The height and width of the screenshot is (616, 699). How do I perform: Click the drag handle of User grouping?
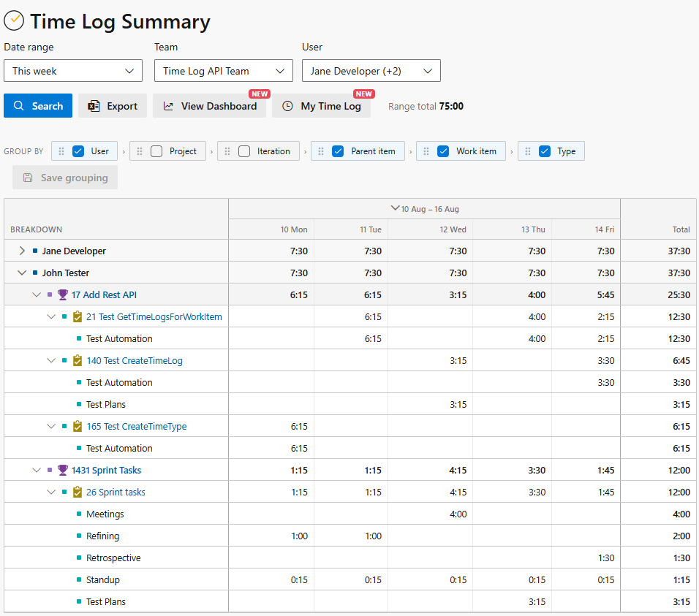(x=61, y=151)
